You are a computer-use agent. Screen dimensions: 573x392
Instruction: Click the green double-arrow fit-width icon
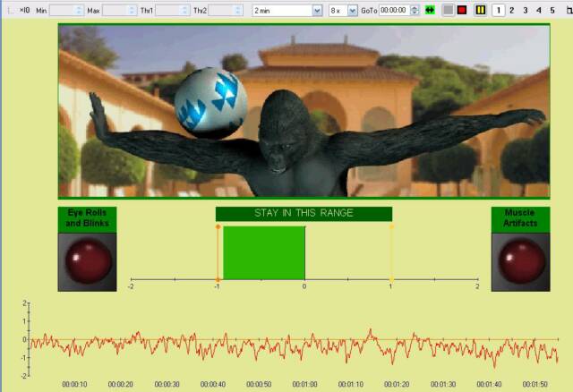[430, 10]
